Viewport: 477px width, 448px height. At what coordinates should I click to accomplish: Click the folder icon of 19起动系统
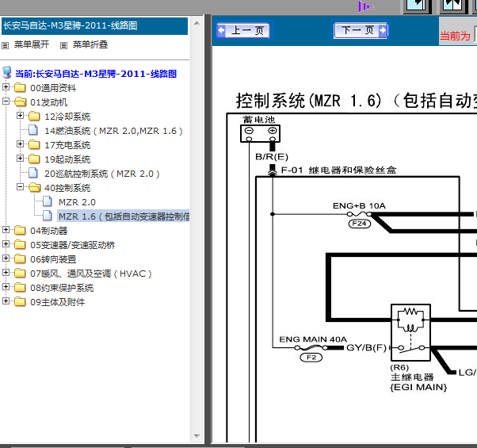pos(34,159)
